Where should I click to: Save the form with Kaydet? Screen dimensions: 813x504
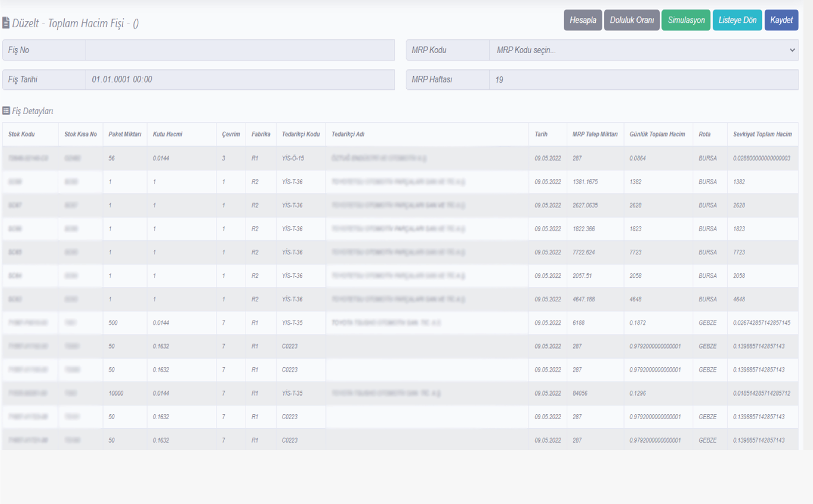pyautogui.click(x=781, y=20)
